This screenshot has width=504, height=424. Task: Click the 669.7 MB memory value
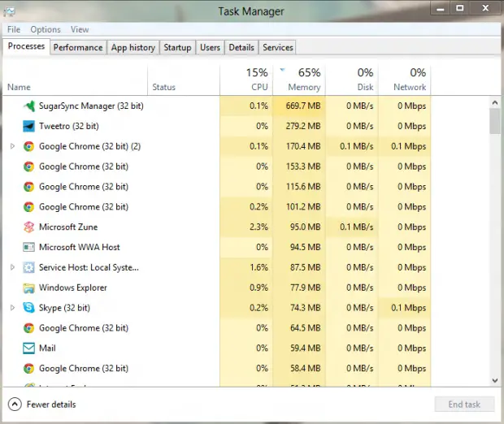303,106
